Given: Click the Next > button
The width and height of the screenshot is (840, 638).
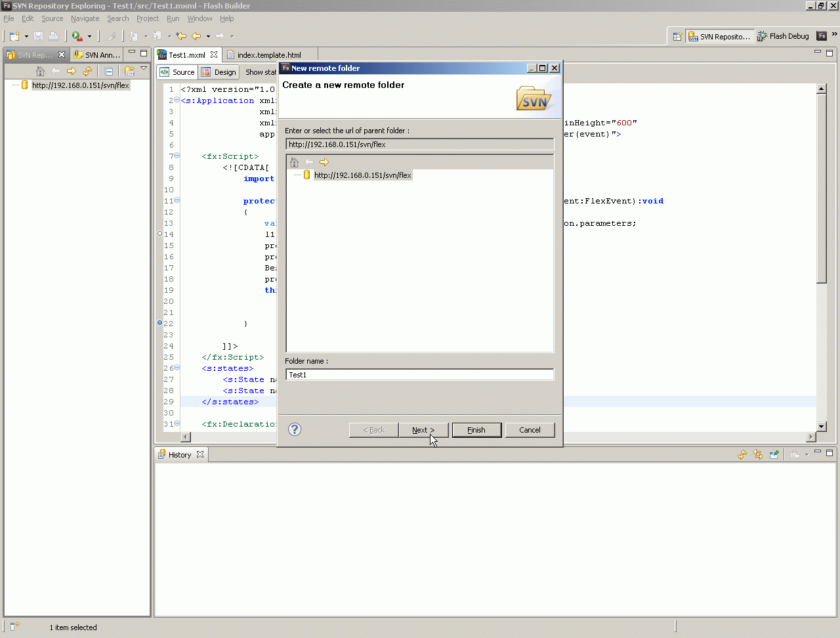Looking at the screenshot, I should pyautogui.click(x=423, y=430).
